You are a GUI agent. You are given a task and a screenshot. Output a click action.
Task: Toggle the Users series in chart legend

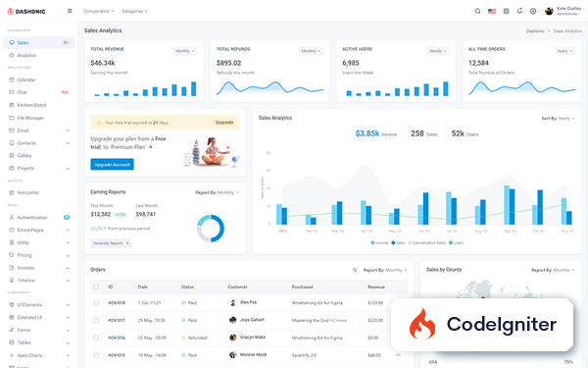tap(456, 243)
